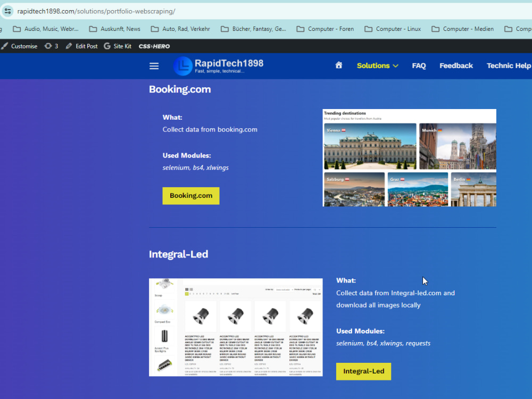Open the Booking.com trending destinations image
This screenshot has width=532, height=399.
tap(409, 158)
